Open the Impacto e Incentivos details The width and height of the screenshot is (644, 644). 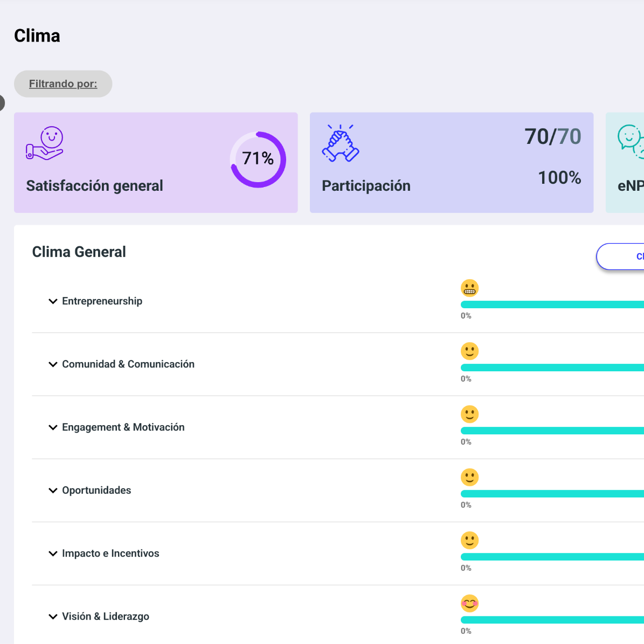point(53,553)
